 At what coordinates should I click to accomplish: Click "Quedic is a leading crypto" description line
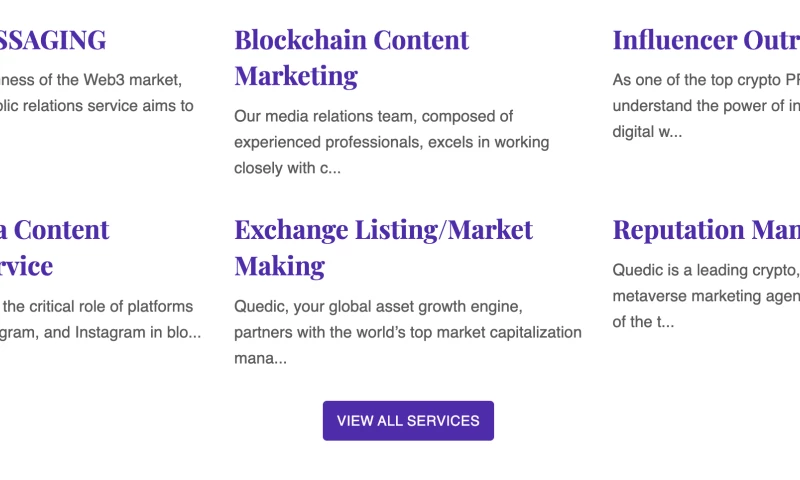[705, 269]
